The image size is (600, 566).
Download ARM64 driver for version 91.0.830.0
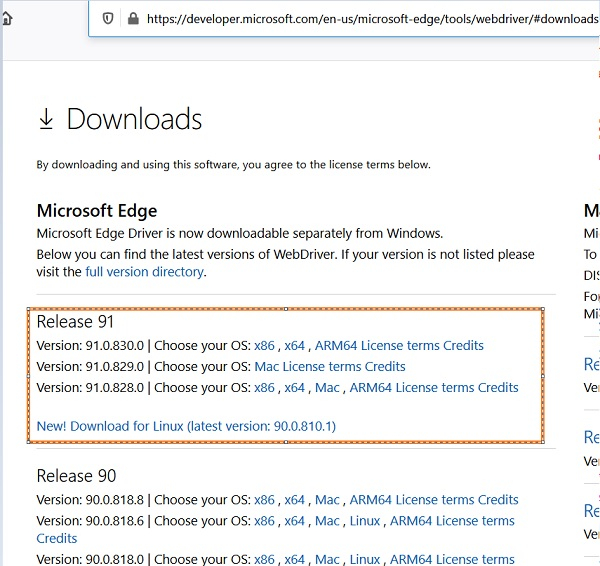(x=336, y=346)
